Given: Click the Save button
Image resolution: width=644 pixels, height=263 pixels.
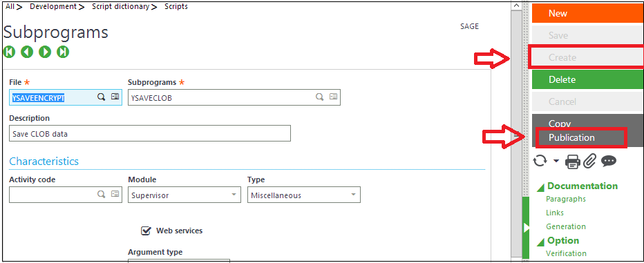Looking at the screenshot, I should (x=588, y=35).
